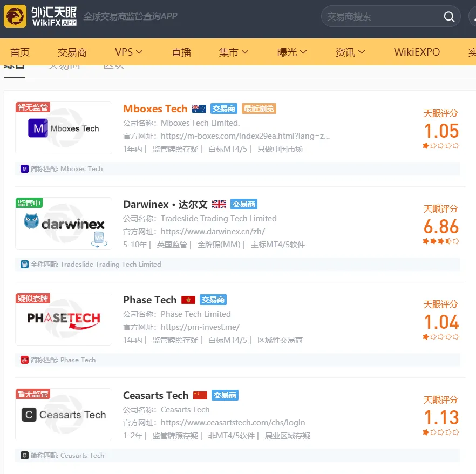Click the Ceasarts Tech broker title
The image size is (476, 474).
(x=156, y=396)
